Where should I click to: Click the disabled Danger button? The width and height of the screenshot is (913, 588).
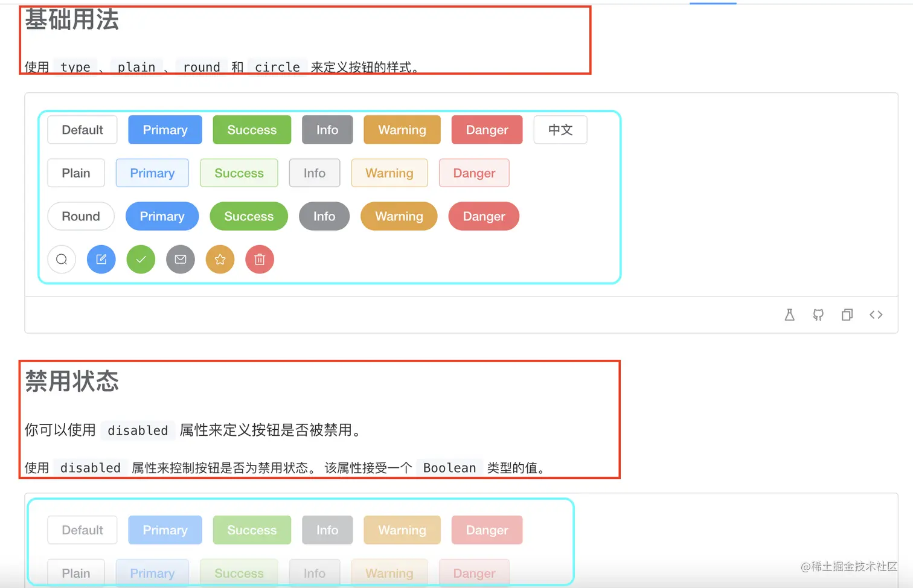(487, 529)
